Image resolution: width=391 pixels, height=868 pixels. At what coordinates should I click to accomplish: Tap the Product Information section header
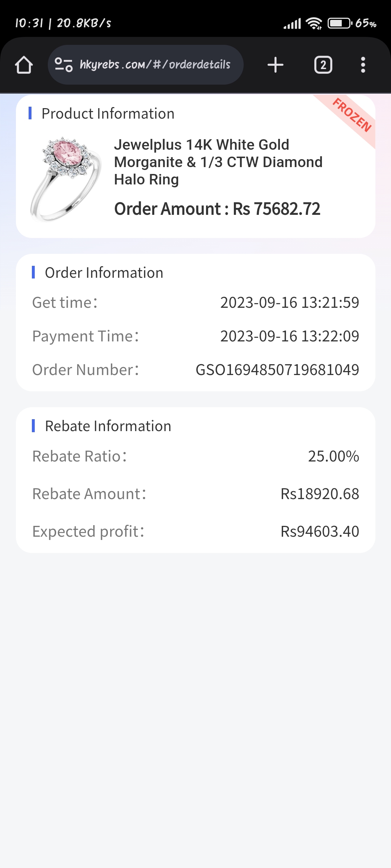click(x=108, y=114)
